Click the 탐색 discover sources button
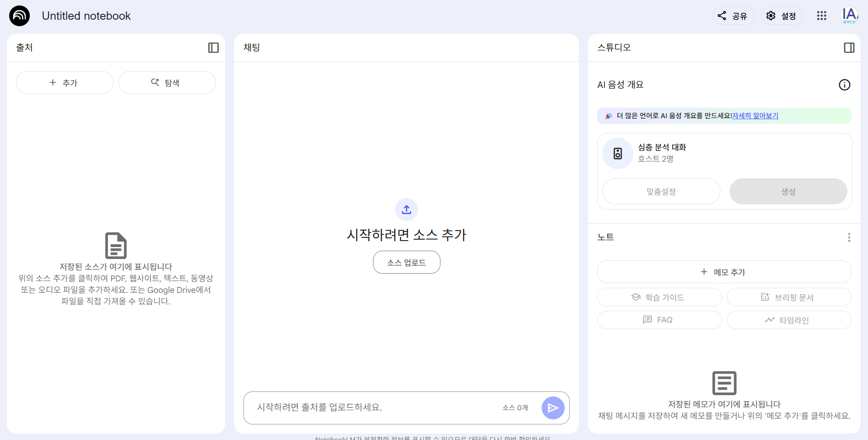This screenshot has height=440, width=868. click(x=167, y=82)
